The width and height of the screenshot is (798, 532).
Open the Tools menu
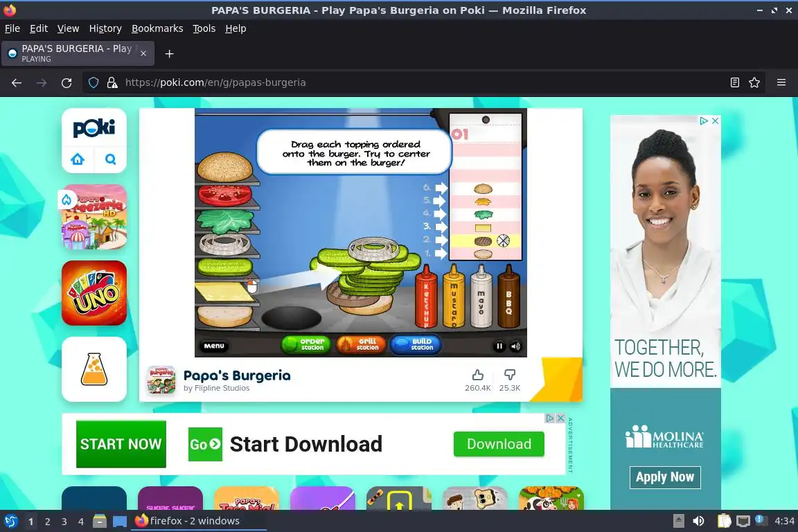(x=204, y=28)
